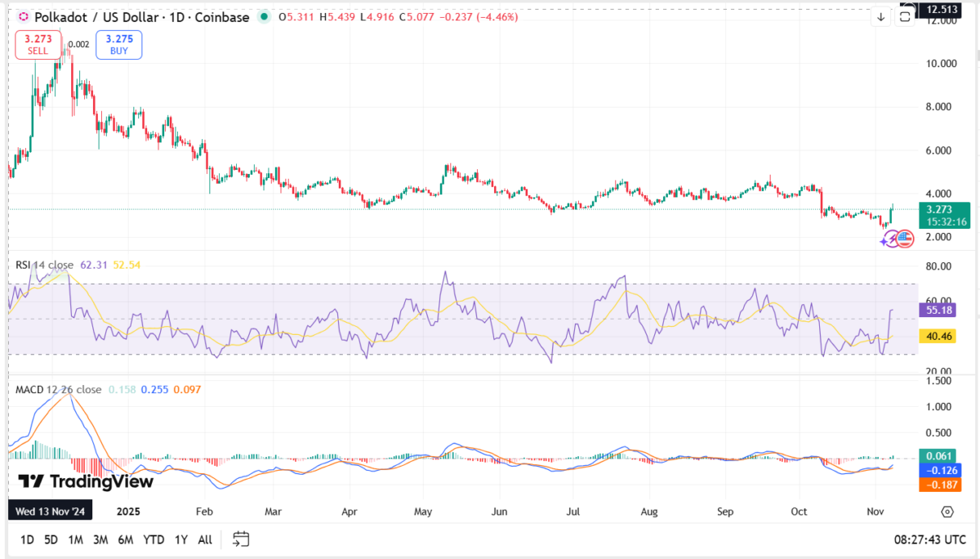This screenshot has height=559, width=980.
Task: Click the Wed 13 Nov '24 date label
Action: [x=50, y=510]
